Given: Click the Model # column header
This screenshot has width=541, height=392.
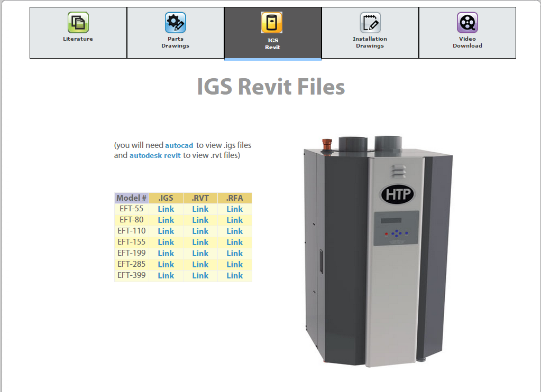Looking at the screenshot, I should [x=132, y=198].
